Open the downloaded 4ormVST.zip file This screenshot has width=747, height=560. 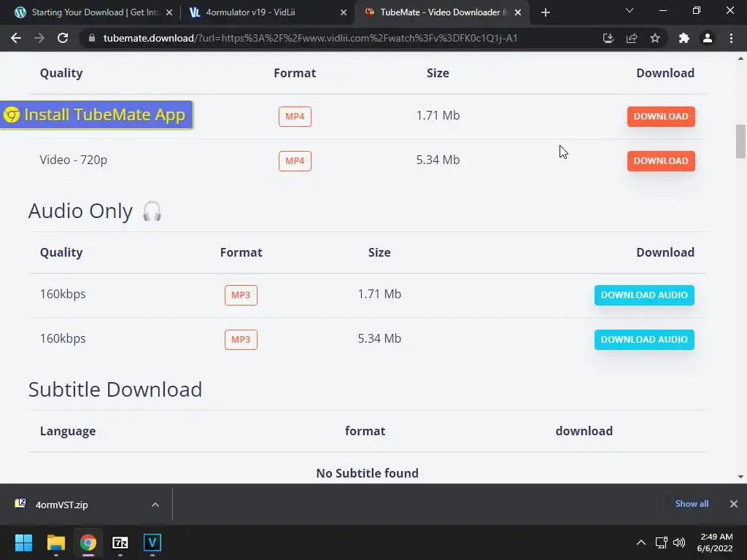61,505
